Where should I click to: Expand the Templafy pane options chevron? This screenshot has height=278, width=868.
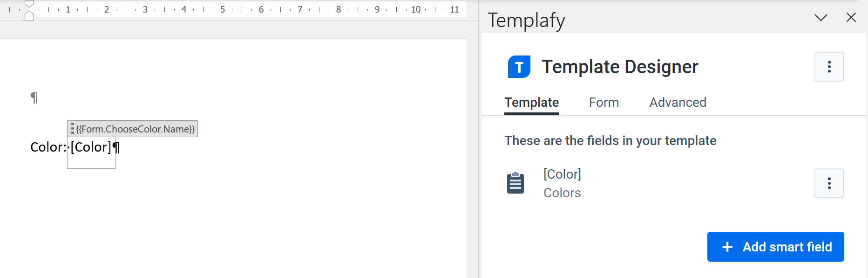[821, 18]
